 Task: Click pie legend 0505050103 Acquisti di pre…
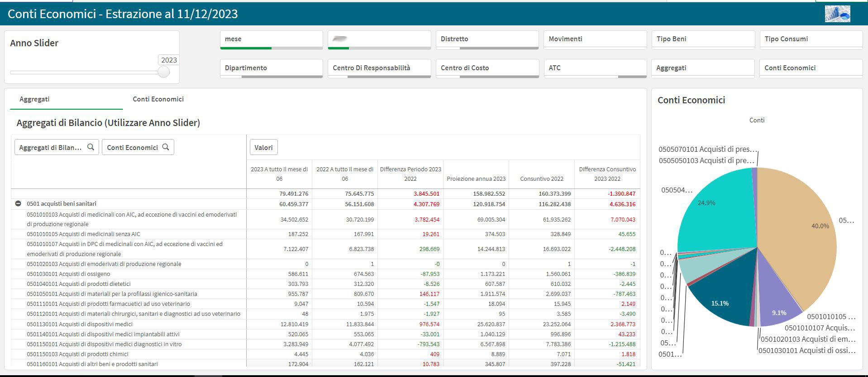(706, 160)
